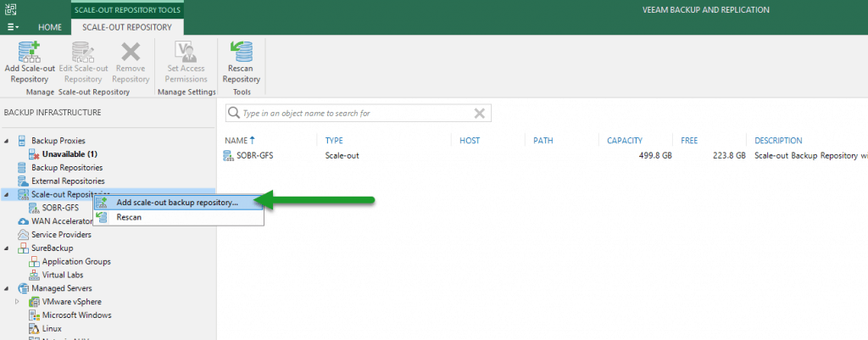
Task: Select Microsoft Windows tree item
Action: pyautogui.click(x=77, y=315)
